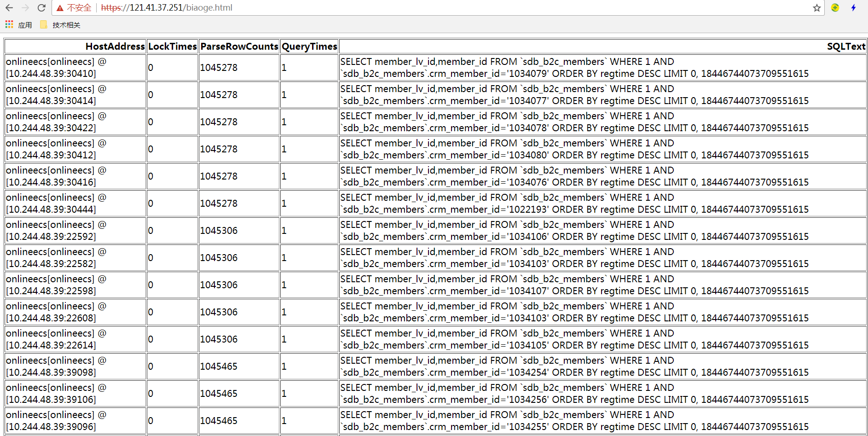Click the SQLText column header

click(603, 47)
